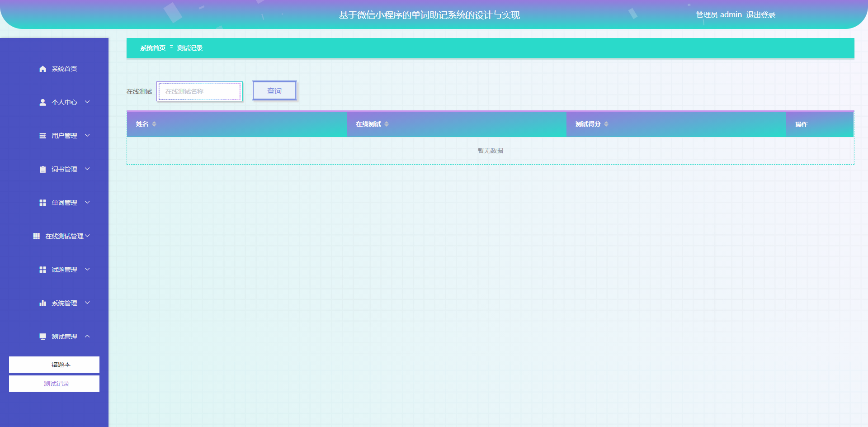Collapse the 测试管理 menu chevron
Viewport: 868px width, 427px height.
[87, 337]
